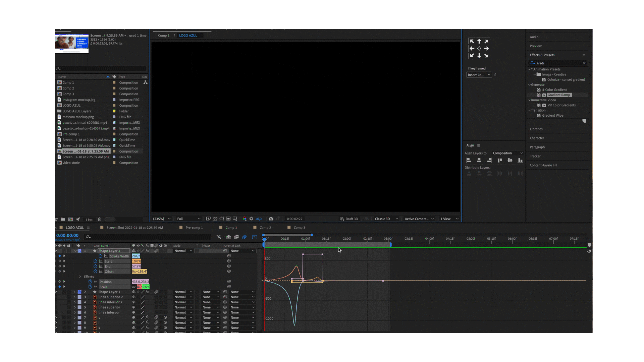Click the Motion Blur enable icon in timeline
Image resolution: width=644 pixels, height=362 pixels.
click(x=245, y=237)
